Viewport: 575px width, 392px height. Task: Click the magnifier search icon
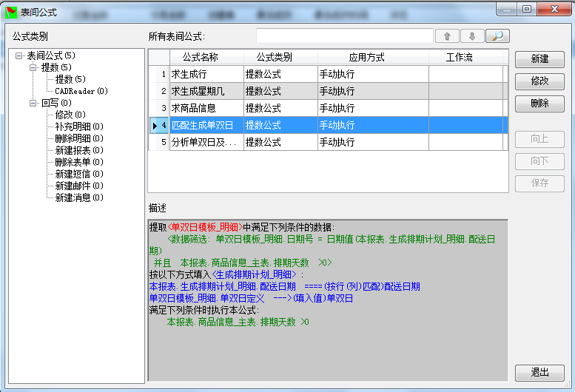(497, 36)
